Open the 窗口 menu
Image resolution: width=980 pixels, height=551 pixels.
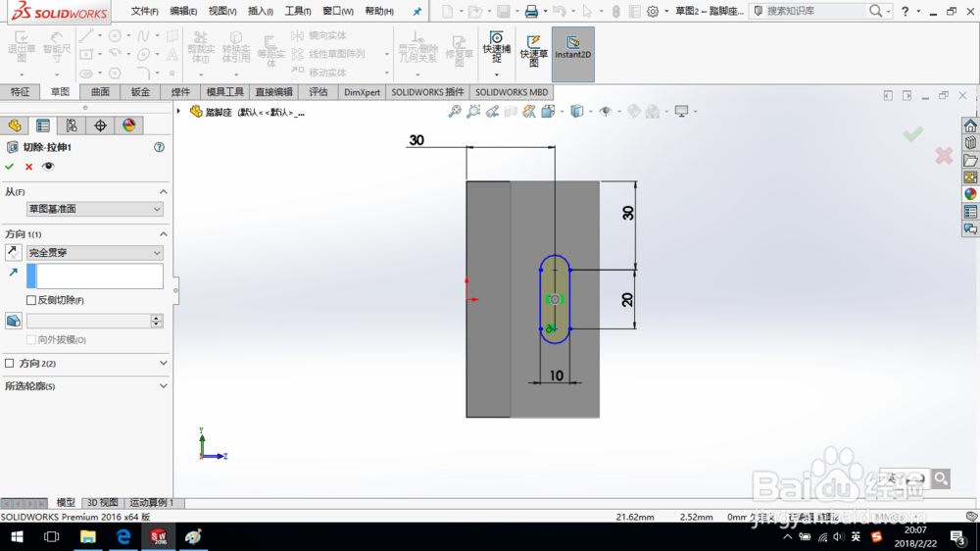click(337, 11)
